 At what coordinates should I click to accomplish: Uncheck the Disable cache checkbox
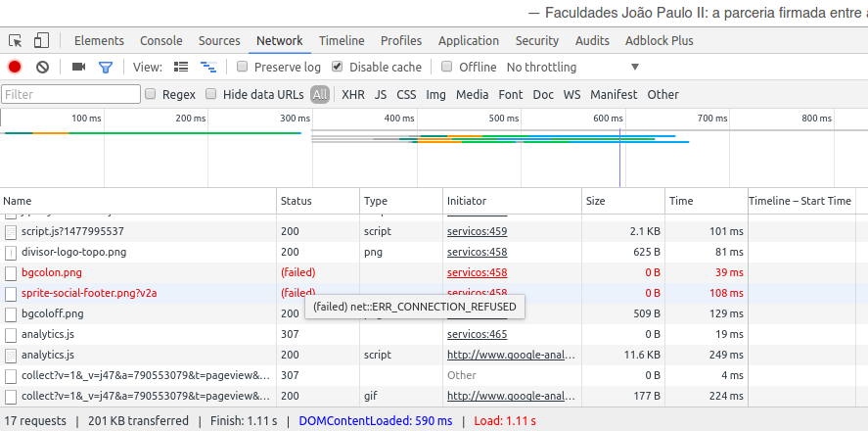337,67
